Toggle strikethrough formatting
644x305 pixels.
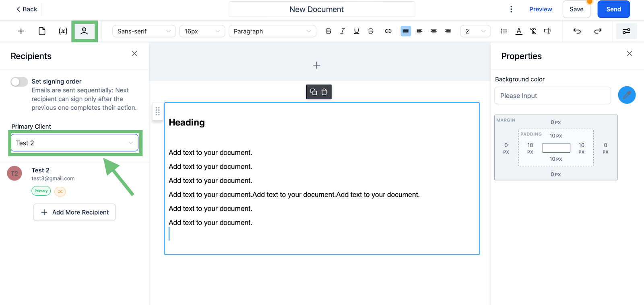[x=371, y=31]
